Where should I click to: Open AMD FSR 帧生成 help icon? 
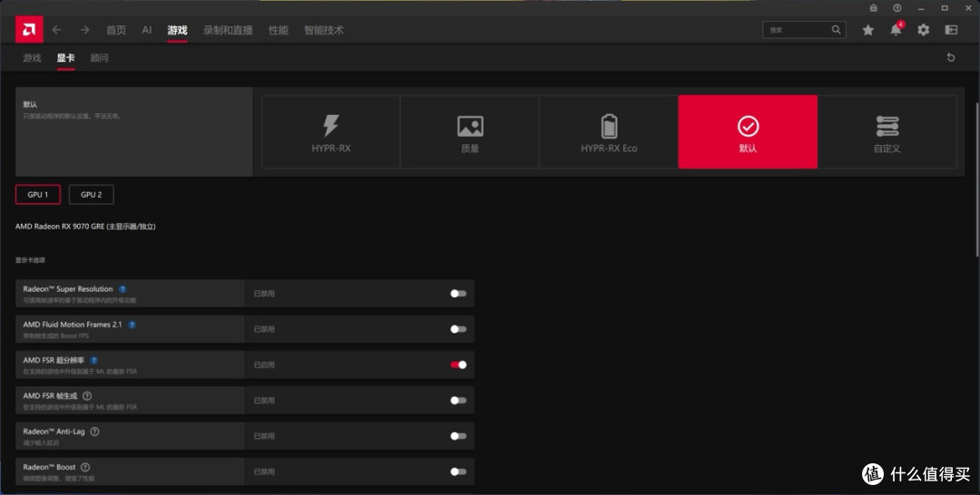pyautogui.click(x=87, y=396)
